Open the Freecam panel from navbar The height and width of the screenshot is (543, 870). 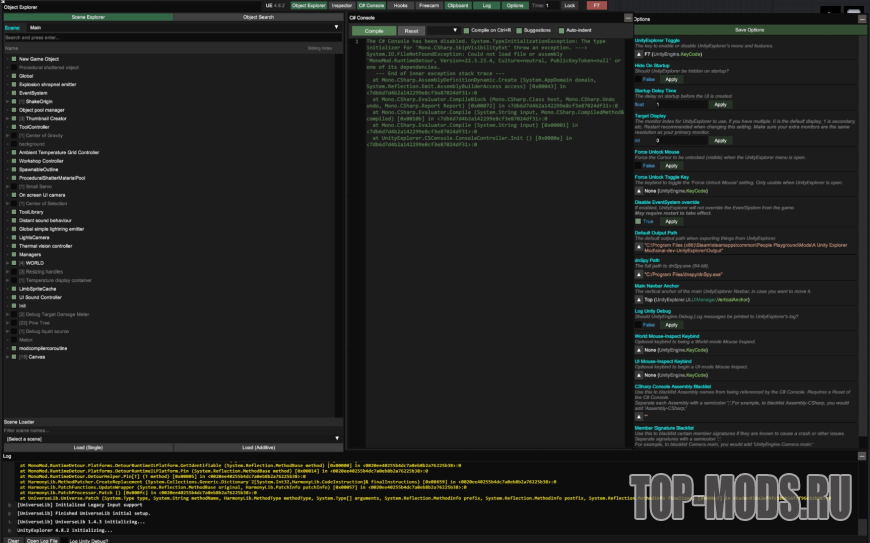click(x=429, y=6)
